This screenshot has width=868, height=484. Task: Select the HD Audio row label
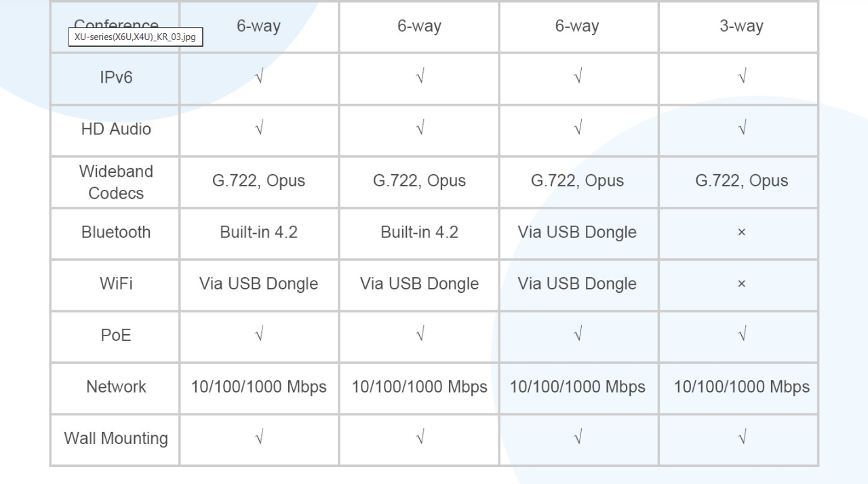[116, 129]
